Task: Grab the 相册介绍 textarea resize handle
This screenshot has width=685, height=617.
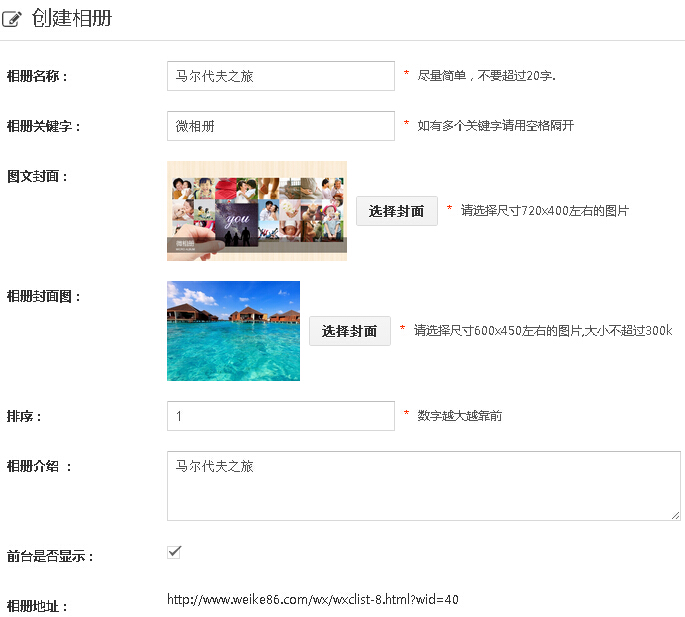Action: (x=675, y=515)
